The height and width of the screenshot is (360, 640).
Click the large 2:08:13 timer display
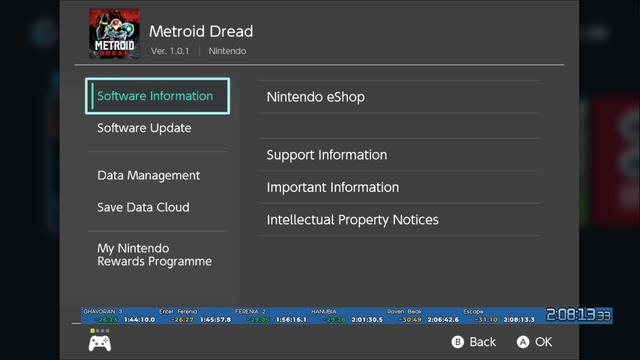(x=579, y=315)
